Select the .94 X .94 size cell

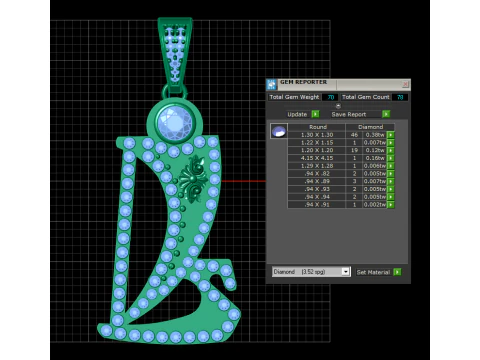[317, 197]
